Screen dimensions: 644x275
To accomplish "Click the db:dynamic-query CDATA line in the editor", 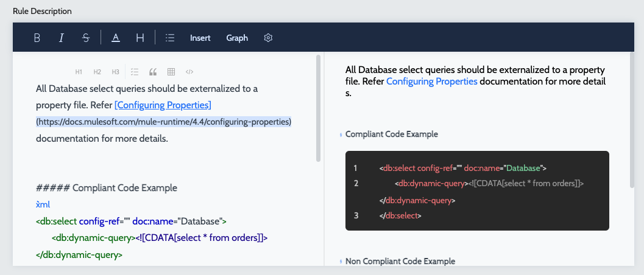I will coord(160,238).
